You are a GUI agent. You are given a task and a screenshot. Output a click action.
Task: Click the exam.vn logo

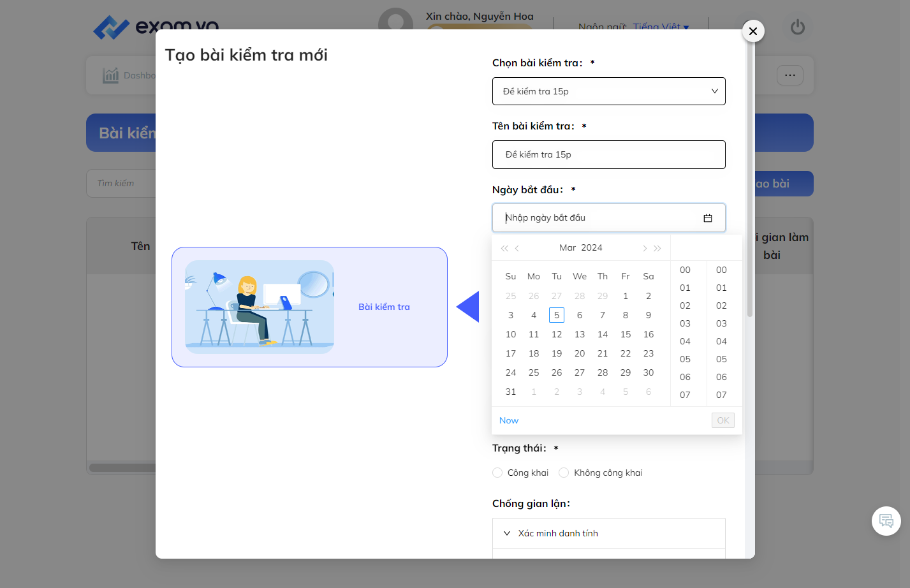(156, 27)
